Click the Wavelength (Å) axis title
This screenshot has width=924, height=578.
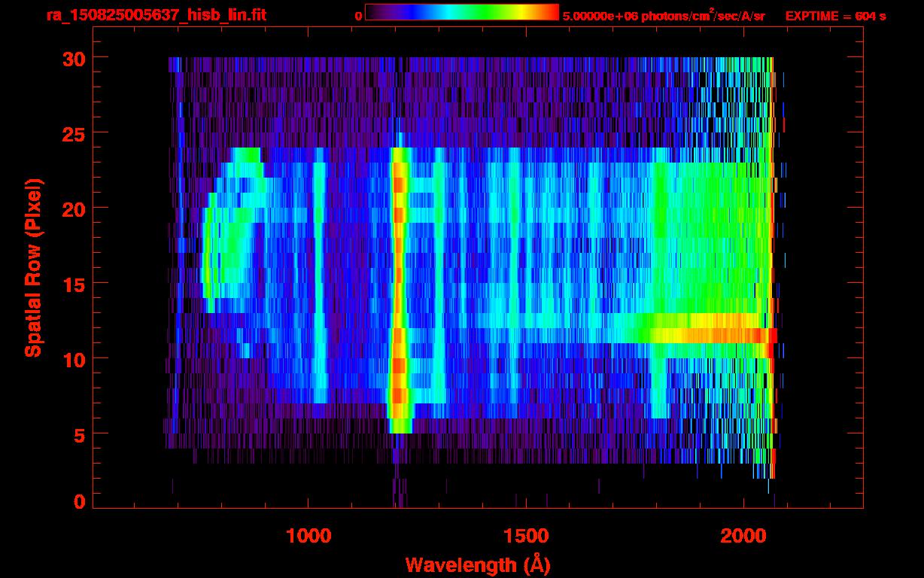click(x=478, y=564)
